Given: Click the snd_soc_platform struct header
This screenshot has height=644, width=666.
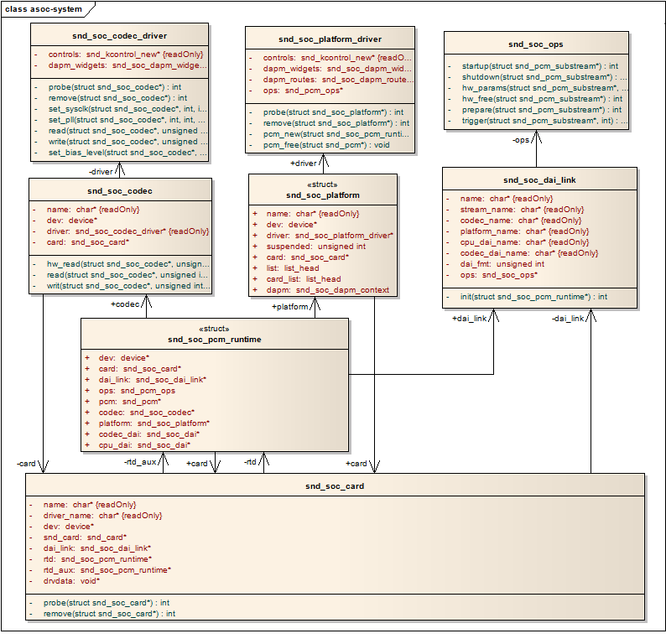Looking at the screenshot, I should [x=310, y=195].
